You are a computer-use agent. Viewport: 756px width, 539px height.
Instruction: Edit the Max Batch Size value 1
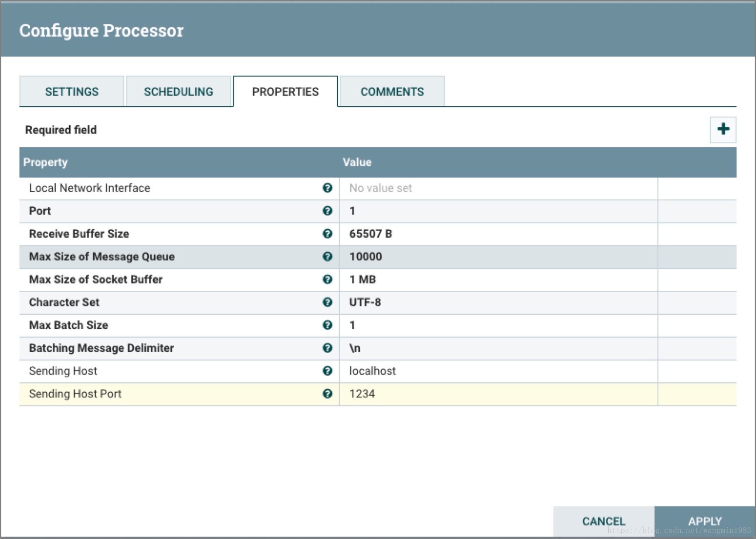[x=498, y=325]
